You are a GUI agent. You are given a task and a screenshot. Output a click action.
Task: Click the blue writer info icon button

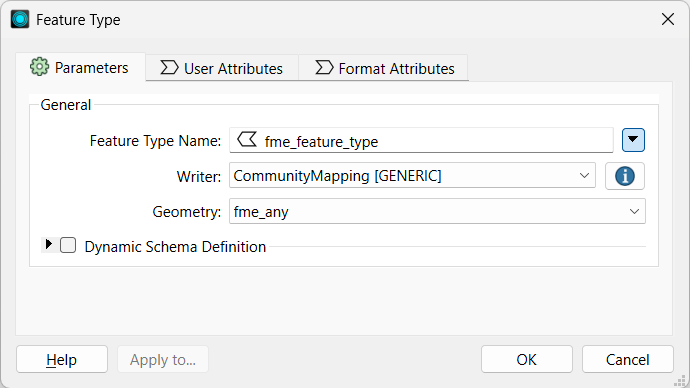coord(625,176)
